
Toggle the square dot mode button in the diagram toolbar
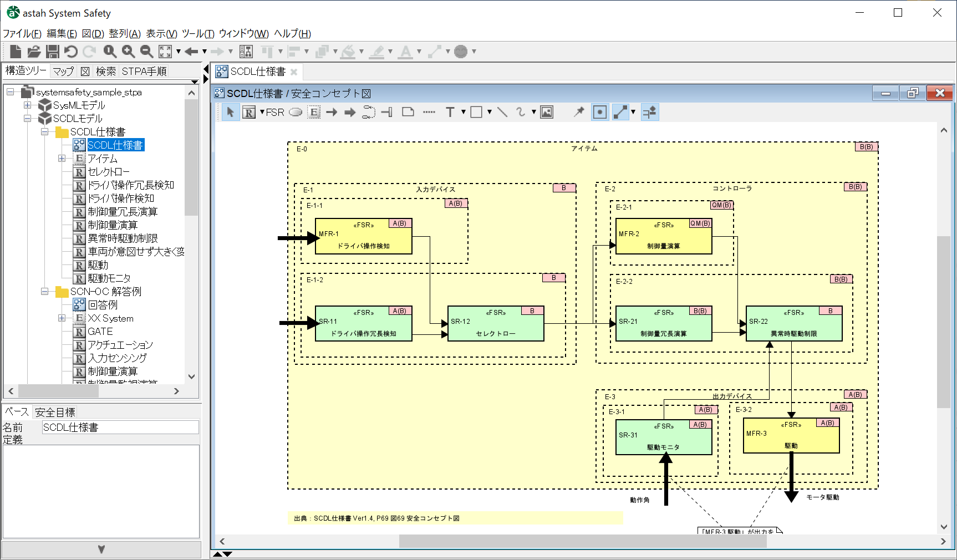tap(600, 112)
